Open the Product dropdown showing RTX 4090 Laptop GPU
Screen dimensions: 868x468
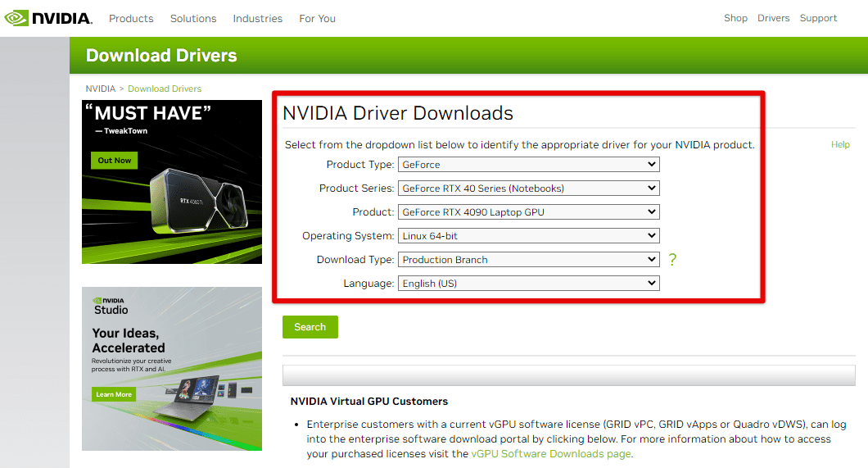(x=529, y=212)
